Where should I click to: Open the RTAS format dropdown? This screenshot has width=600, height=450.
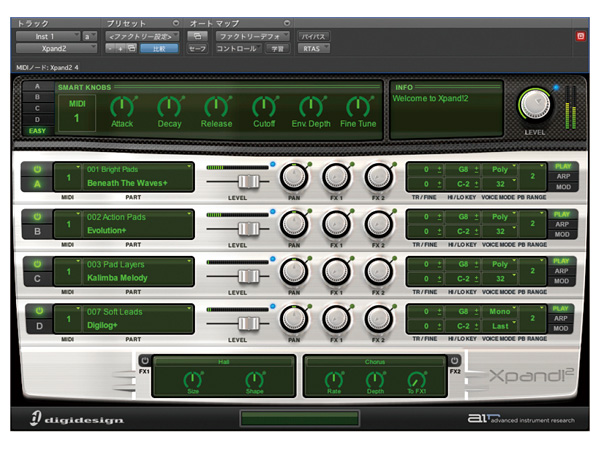tap(314, 49)
